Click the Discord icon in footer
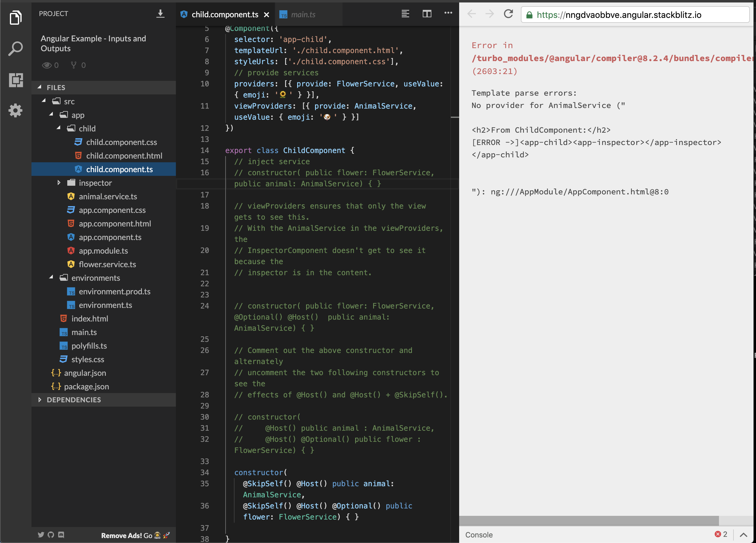 (x=61, y=535)
